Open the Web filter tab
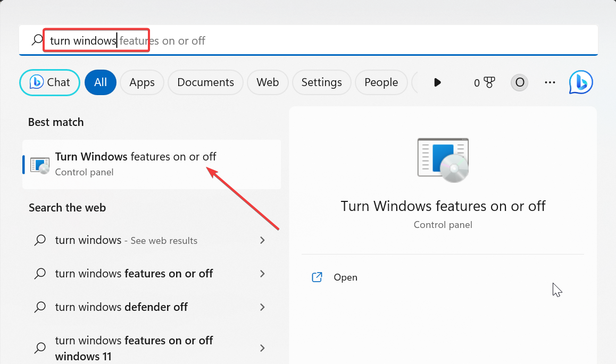This screenshot has height=364, width=616. (x=268, y=82)
